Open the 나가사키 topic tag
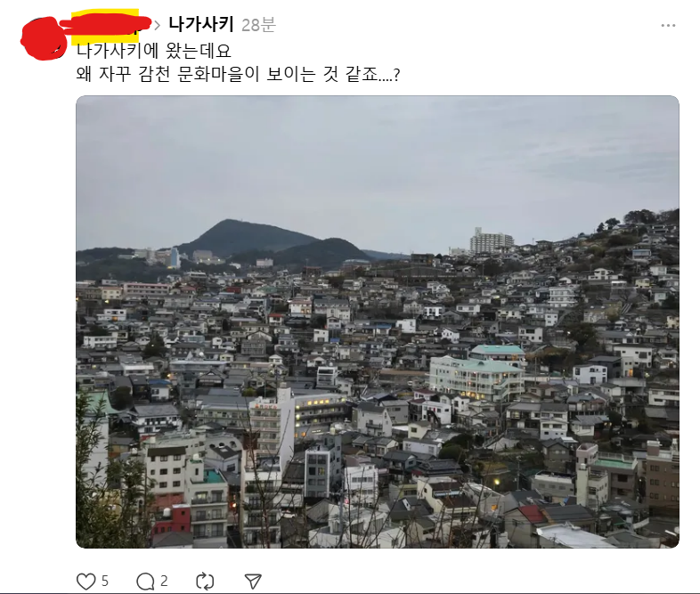Screen dimensions: 700x594 (x=201, y=24)
